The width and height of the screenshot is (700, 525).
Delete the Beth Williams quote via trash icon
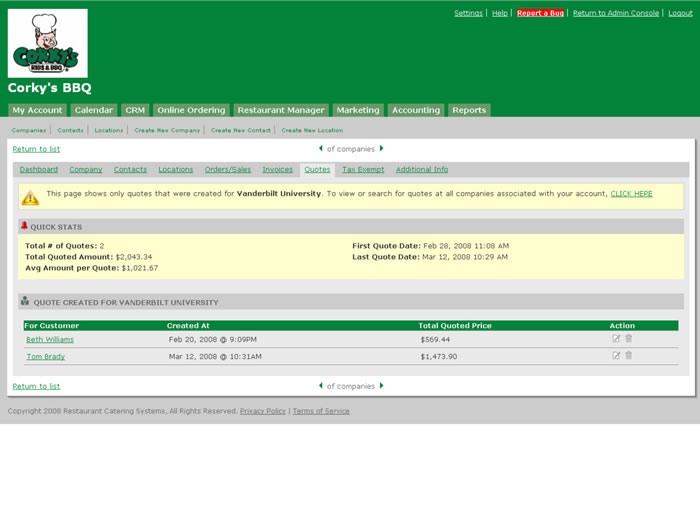point(629,339)
